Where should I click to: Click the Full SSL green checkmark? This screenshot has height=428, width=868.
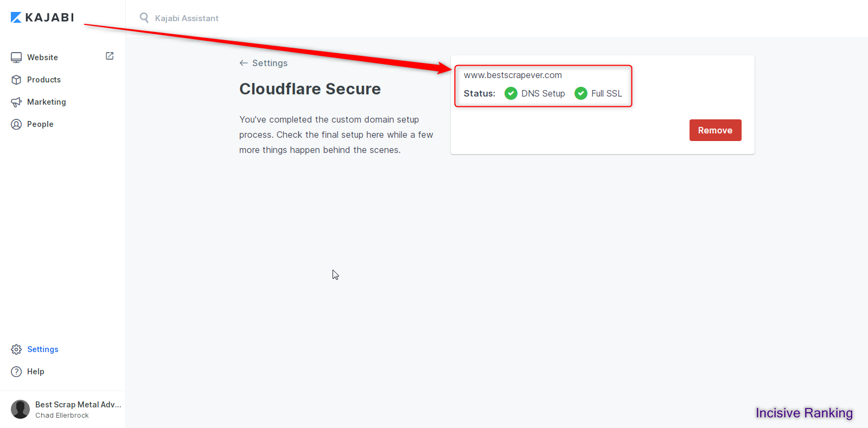tap(581, 93)
